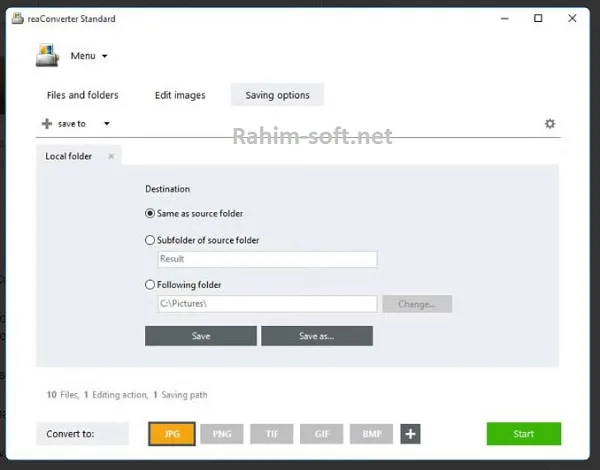Choose BMP as output format
Viewport: 600px width, 470px height.
point(371,434)
